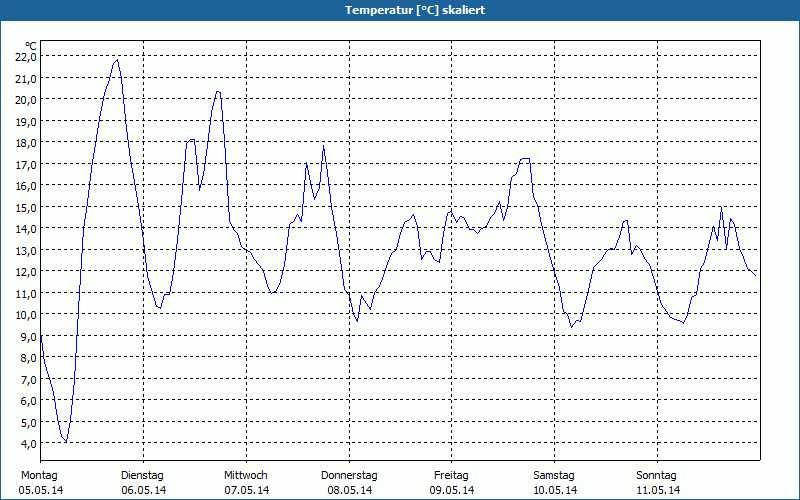This screenshot has height=500, width=800.
Task: Click the °C unit label above axis
Action: 31,46
